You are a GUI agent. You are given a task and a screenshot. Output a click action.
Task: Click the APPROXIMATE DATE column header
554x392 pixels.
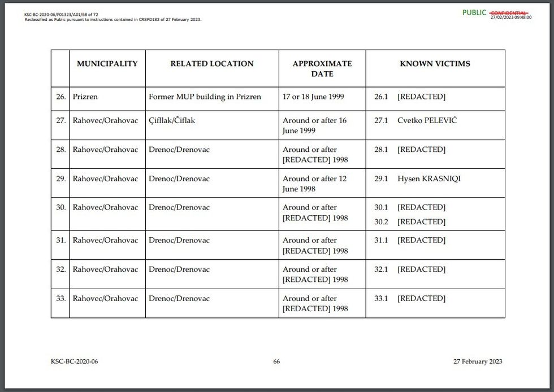[x=322, y=68]
